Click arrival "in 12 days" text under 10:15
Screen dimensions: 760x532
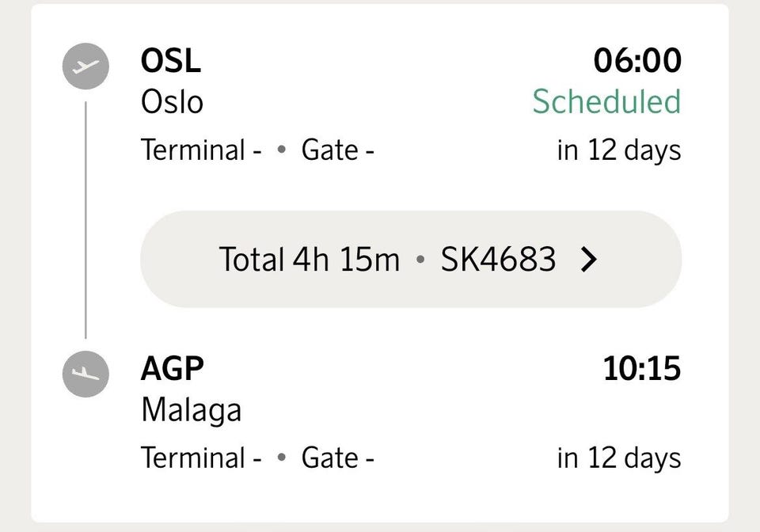pyautogui.click(x=619, y=459)
